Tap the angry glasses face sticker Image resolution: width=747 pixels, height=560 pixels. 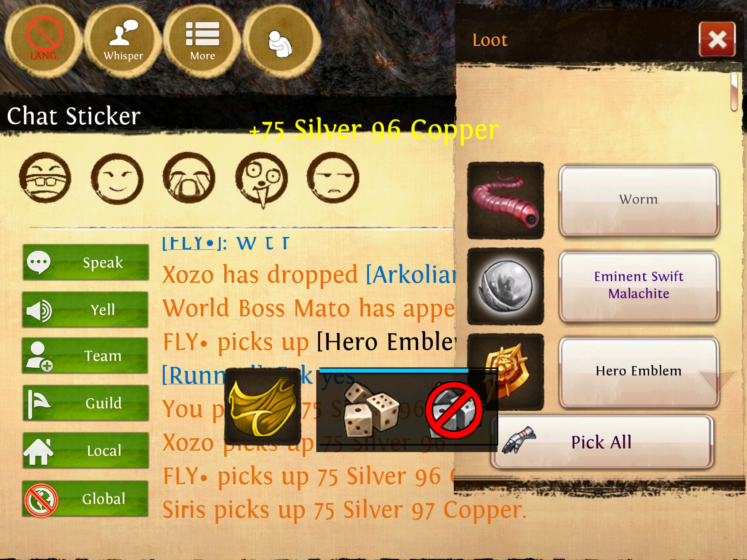tap(45, 178)
